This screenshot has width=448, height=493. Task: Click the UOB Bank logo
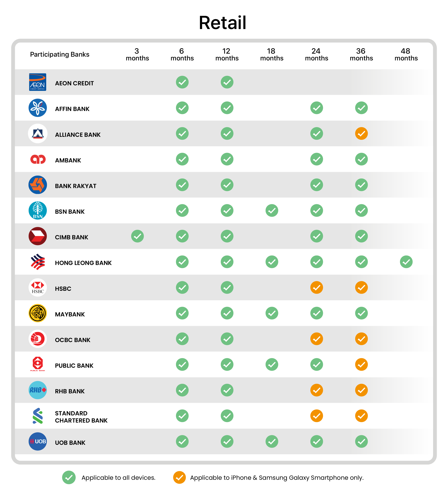(x=38, y=442)
